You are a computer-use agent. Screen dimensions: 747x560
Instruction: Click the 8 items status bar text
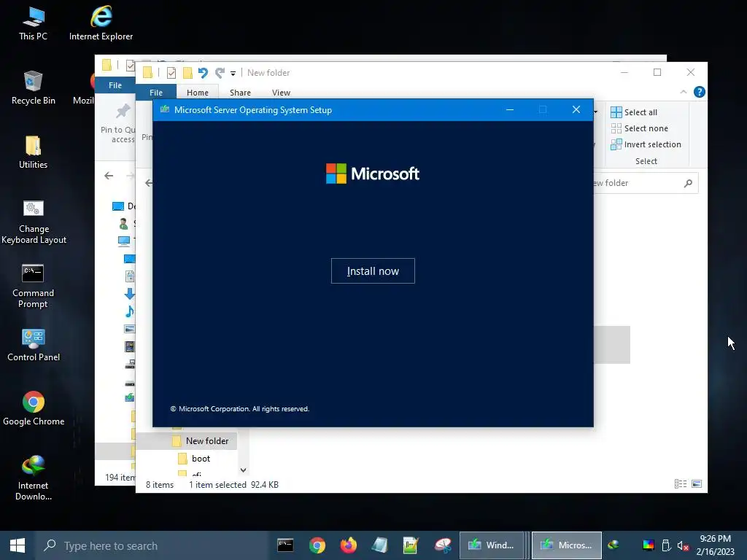160,485
